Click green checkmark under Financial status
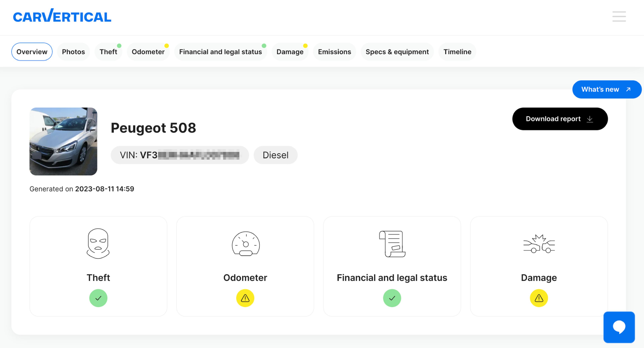 pyautogui.click(x=392, y=298)
